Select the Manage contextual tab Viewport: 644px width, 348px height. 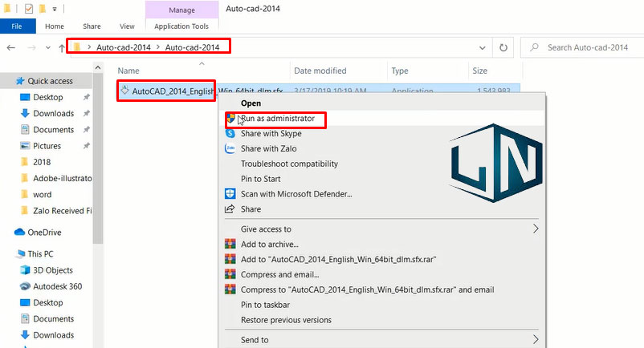tap(181, 10)
